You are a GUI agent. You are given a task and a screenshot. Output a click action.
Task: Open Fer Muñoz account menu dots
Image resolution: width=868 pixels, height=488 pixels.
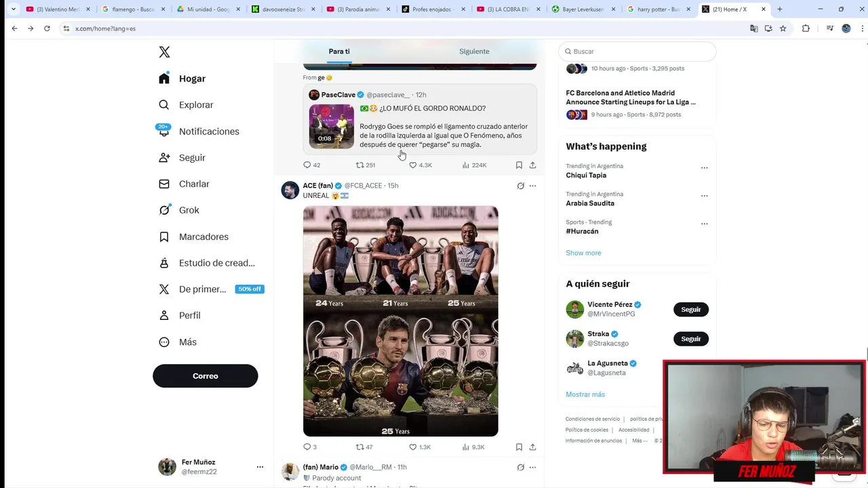click(x=260, y=467)
